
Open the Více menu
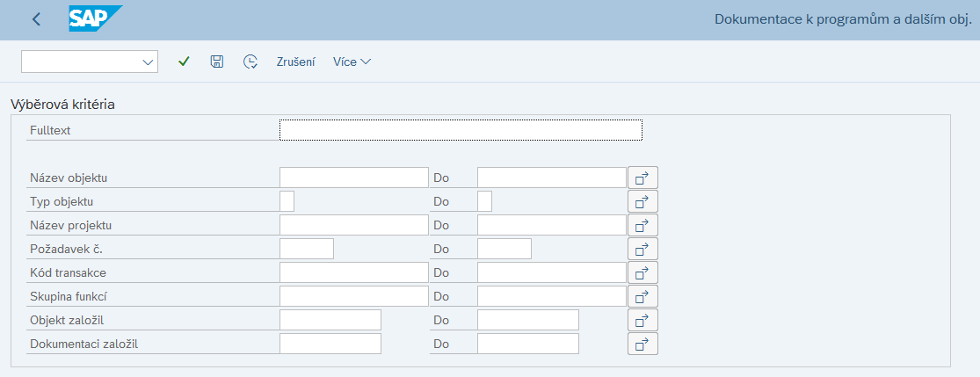tap(352, 62)
